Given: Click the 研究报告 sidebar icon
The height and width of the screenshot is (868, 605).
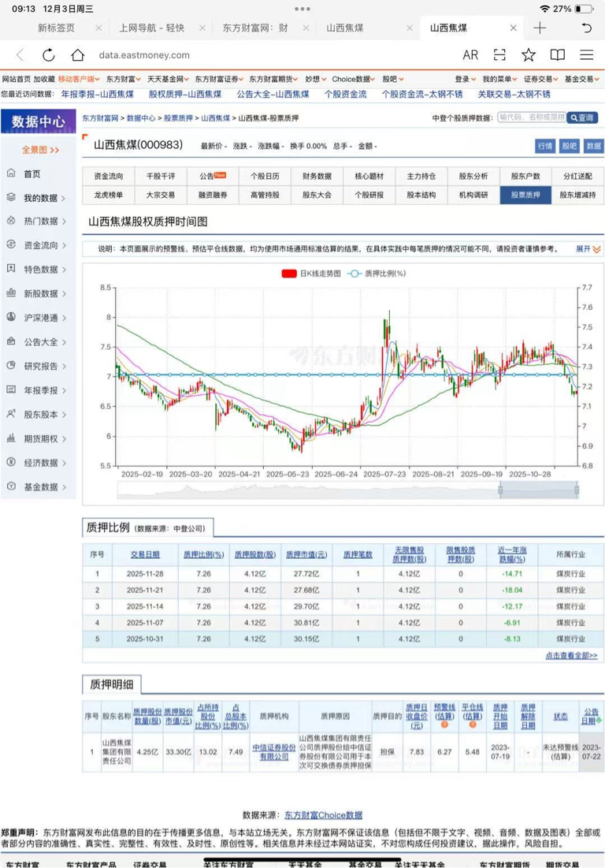Looking at the screenshot, I should 11,365.
